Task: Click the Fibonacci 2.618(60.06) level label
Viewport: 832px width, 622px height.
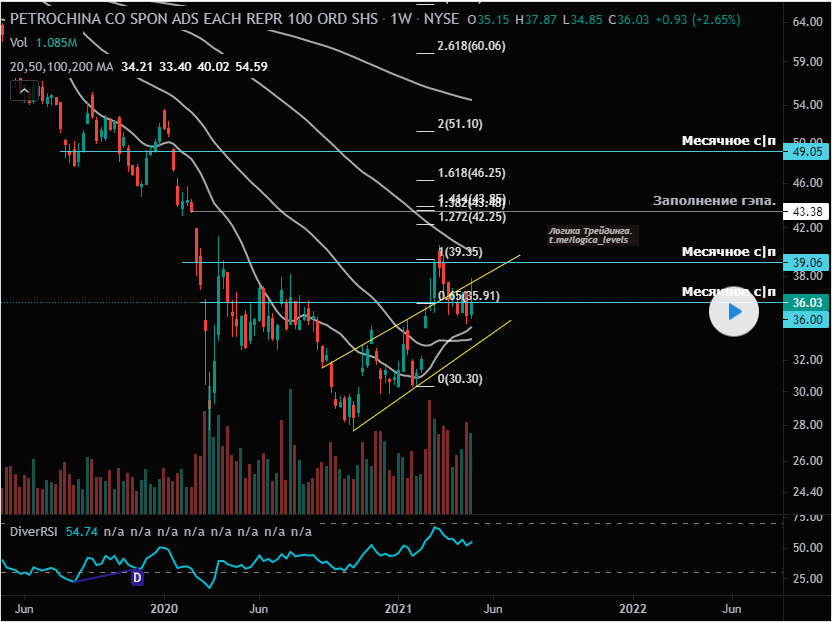Action: [472, 46]
